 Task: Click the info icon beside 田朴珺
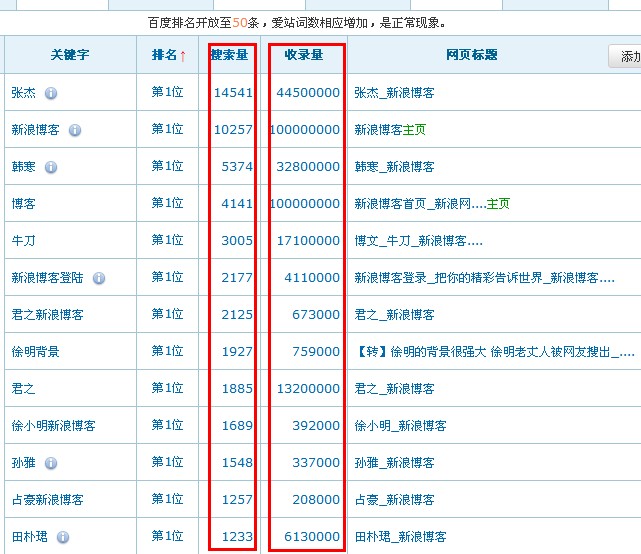click(63, 537)
